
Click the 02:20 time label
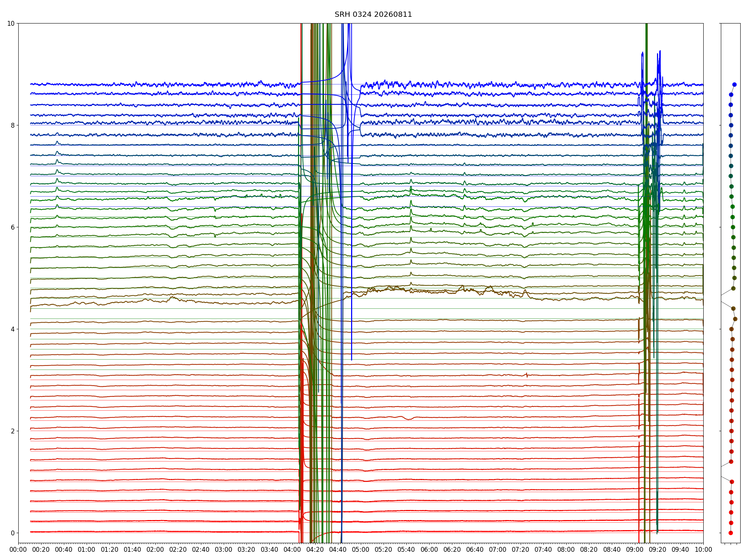[x=178, y=550]
